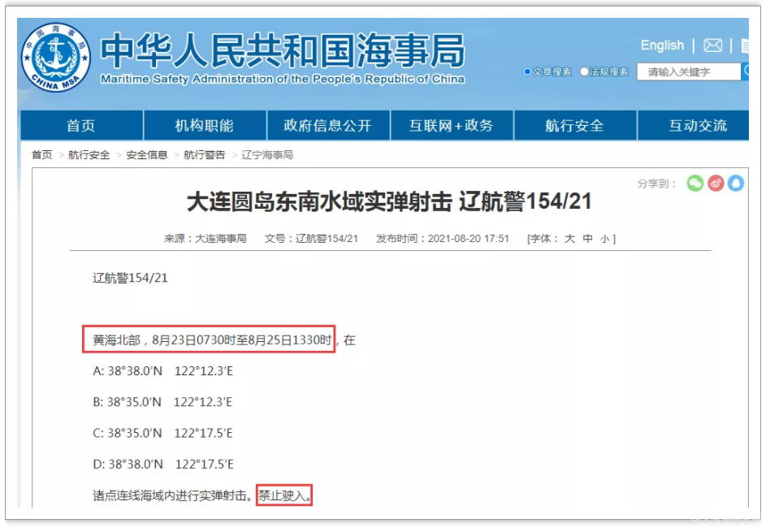Expand 互联网+政务 navigation menu
The width and height of the screenshot is (770, 532).
pyautogui.click(x=451, y=126)
